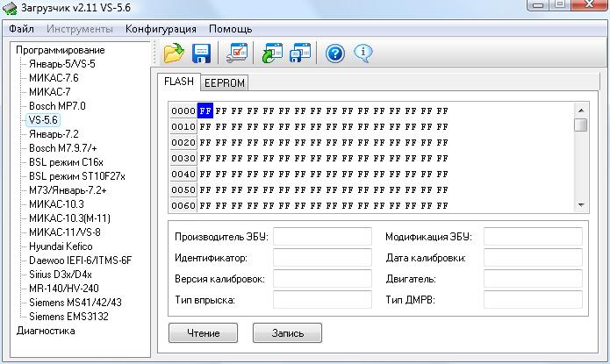Viewport: 610px width, 364px height.
Task: Click the info speech bubble icon
Action: pyautogui.click(x=362, y=54)
